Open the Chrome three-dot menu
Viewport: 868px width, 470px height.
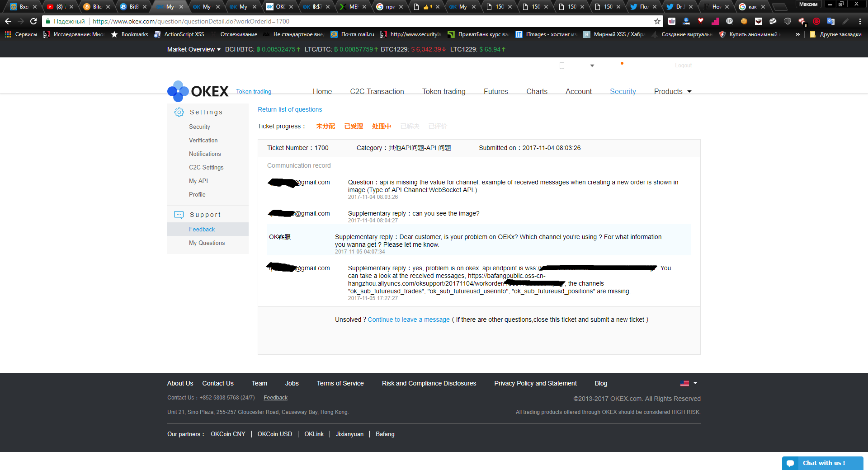coord(860,21)
